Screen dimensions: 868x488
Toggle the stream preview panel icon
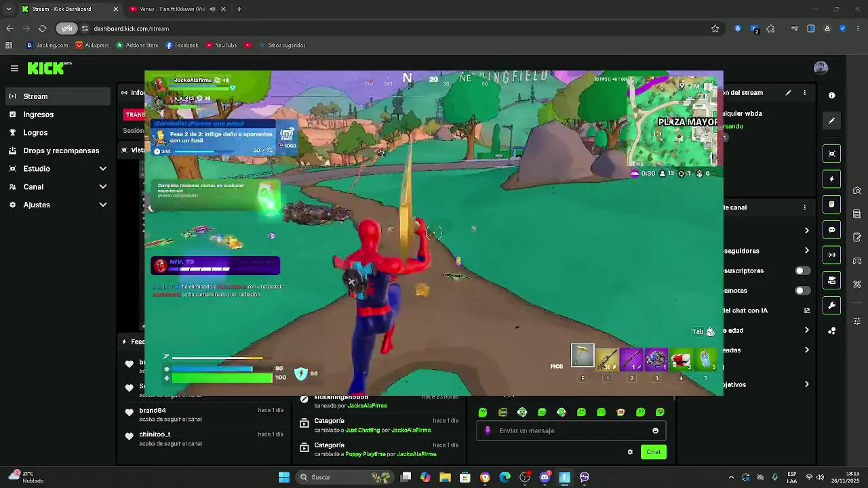(x=831, y=154)
